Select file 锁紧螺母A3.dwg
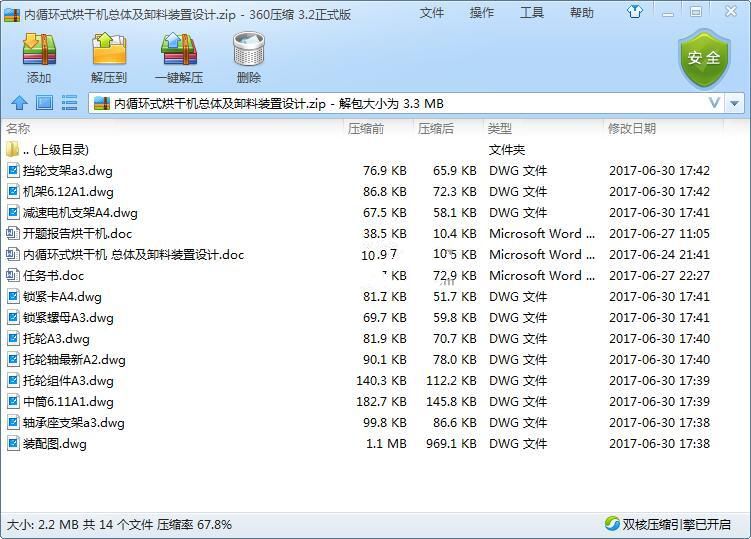 point(68,318)
